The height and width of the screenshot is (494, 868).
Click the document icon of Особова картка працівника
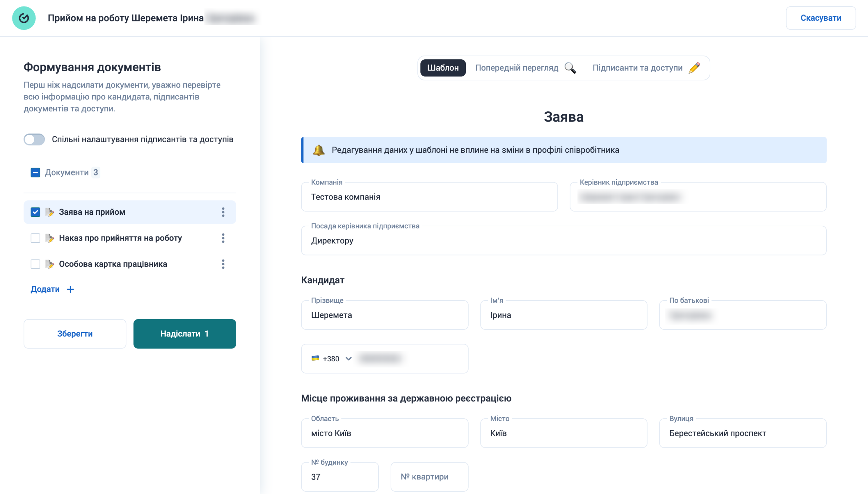point(50,264)
